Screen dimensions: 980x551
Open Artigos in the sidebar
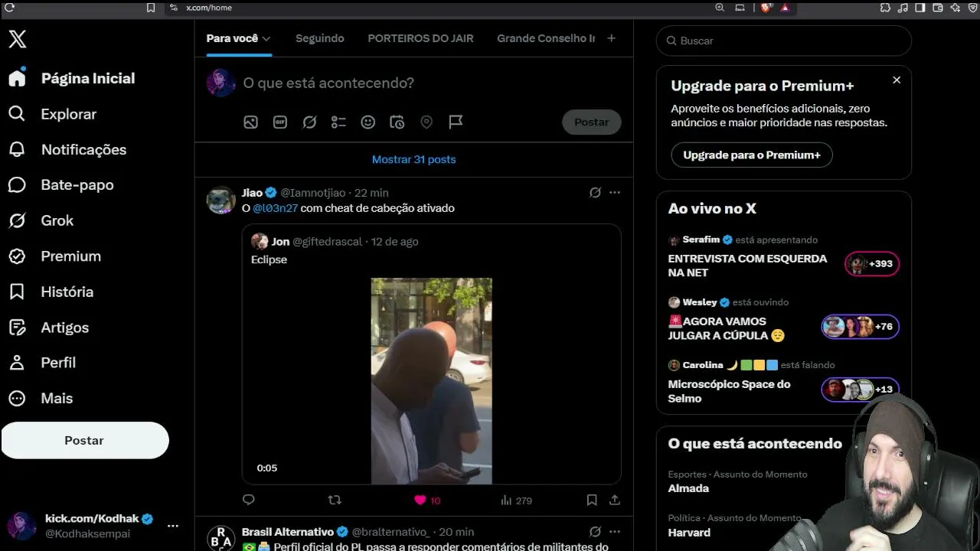tap(48, 327)
